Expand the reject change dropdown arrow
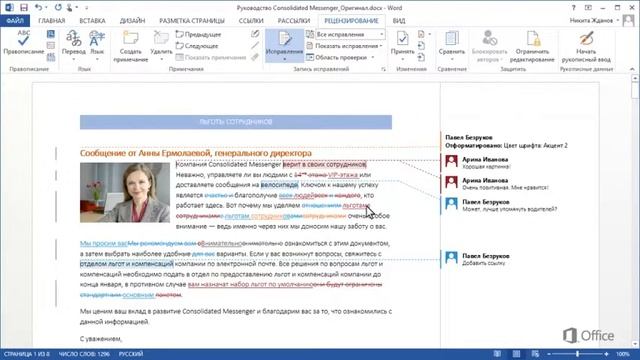 click(429, 34)
